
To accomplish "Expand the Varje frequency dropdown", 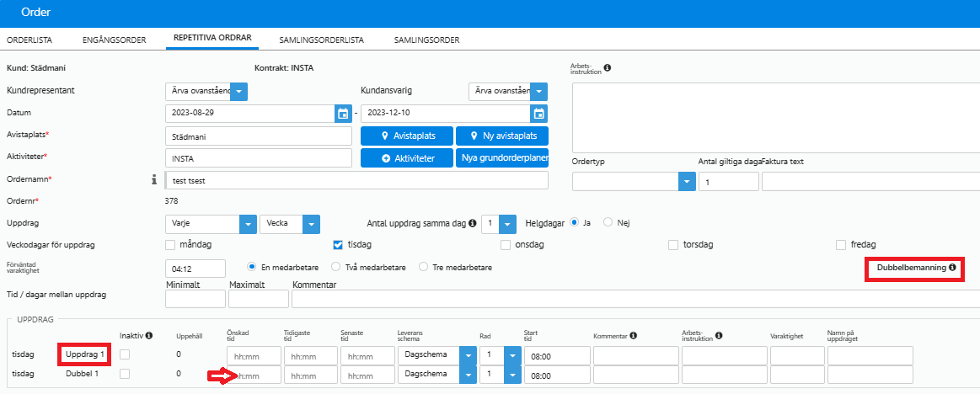I will click(x=248, y=224).
